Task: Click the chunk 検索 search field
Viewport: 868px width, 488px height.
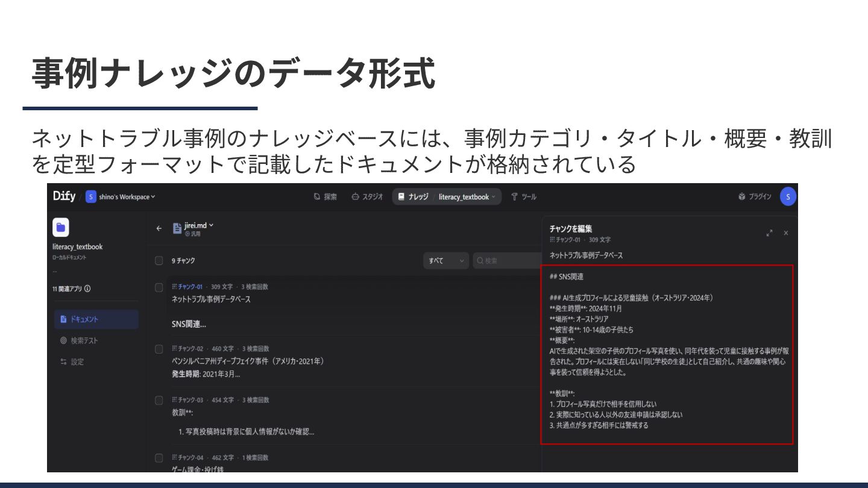Action: 508,261
